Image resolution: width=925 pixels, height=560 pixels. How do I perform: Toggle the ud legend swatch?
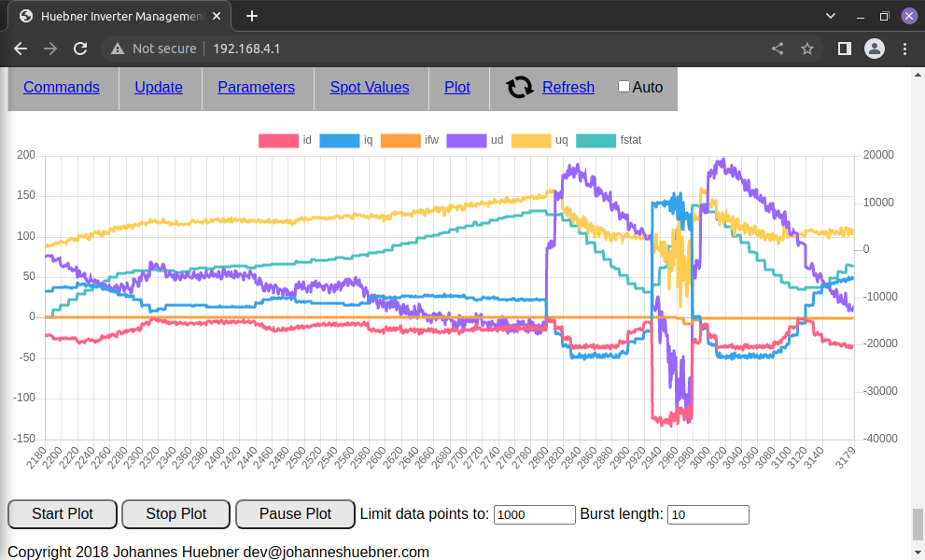[465, 141]
